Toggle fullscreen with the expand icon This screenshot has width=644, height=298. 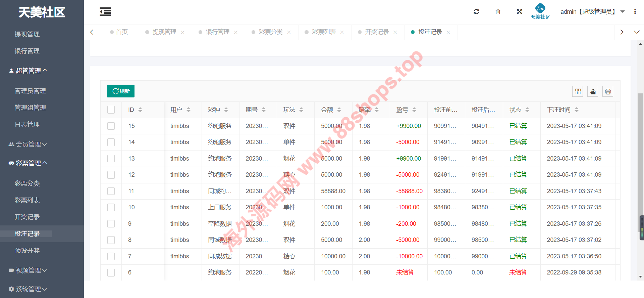(519, 12)
